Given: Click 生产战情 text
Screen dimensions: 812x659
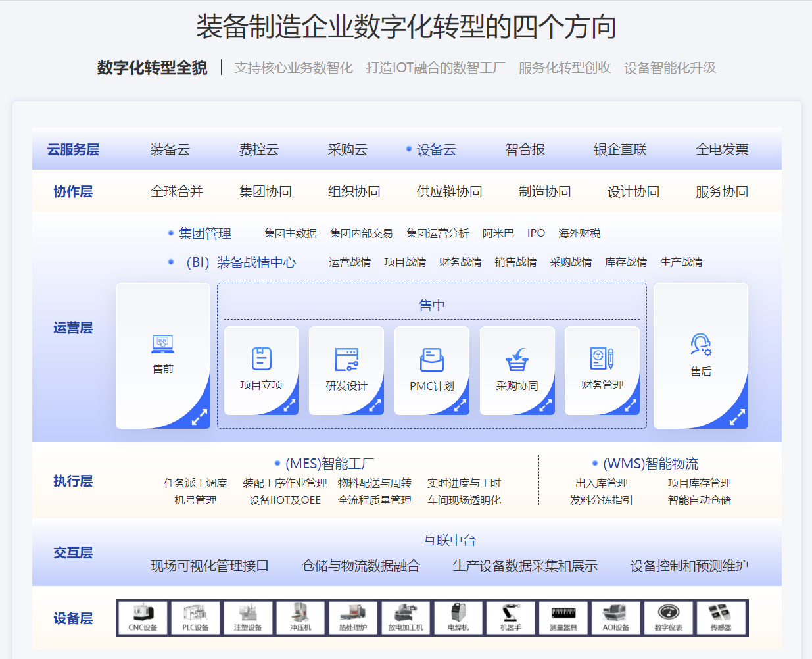Looking at the screenshot, I should point(681,262).
